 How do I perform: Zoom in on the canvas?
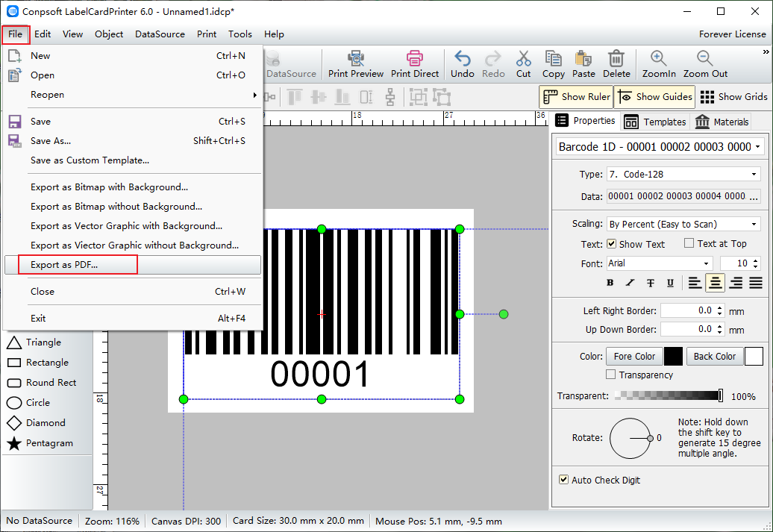pyautogui.click(x=659, y=64)
